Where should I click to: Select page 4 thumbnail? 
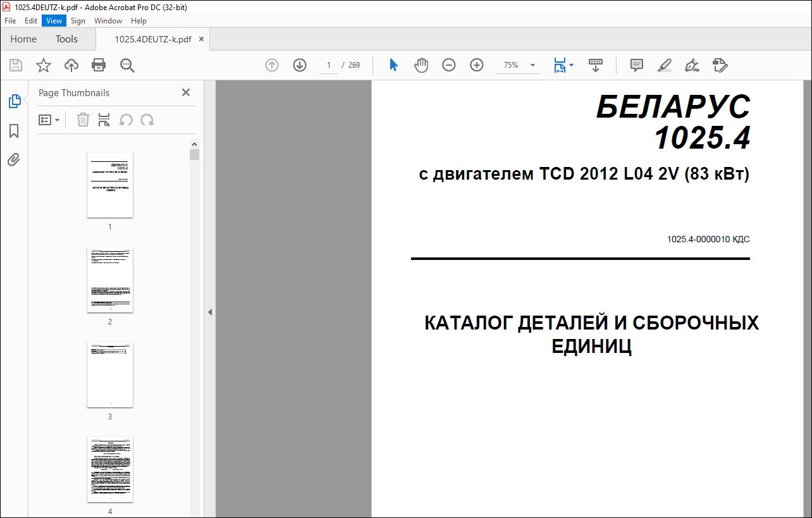pyautogui.click(x=110, y=469)
